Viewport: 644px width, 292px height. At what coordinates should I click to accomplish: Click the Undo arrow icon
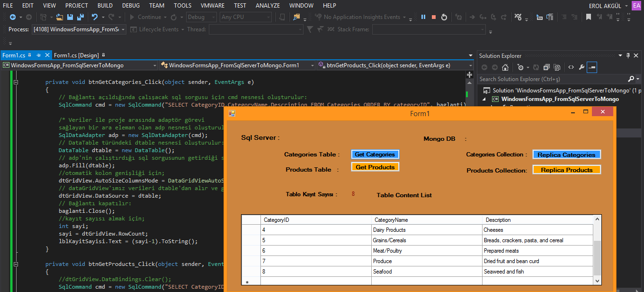pos(95,17)
